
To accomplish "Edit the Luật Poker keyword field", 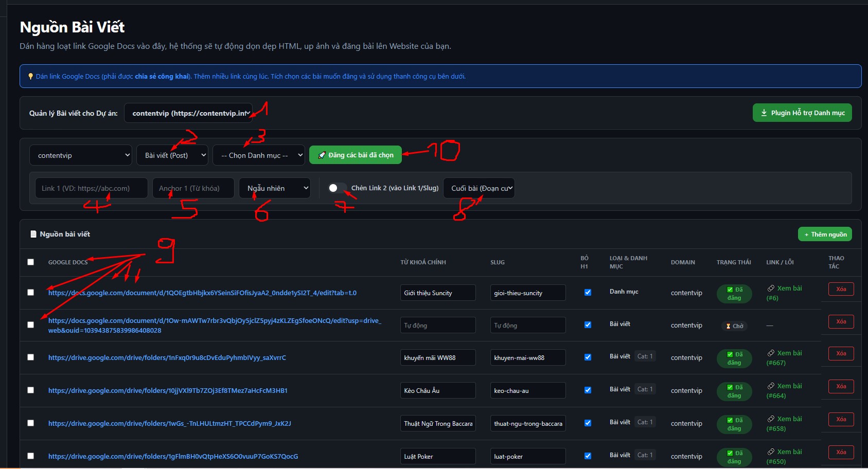I will coord(438,456).
